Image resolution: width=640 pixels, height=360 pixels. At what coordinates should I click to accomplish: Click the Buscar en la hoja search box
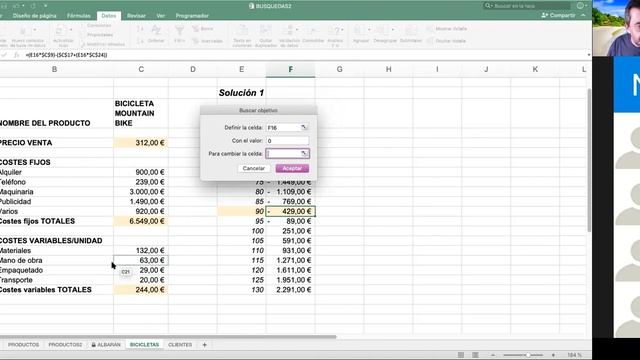527,6
